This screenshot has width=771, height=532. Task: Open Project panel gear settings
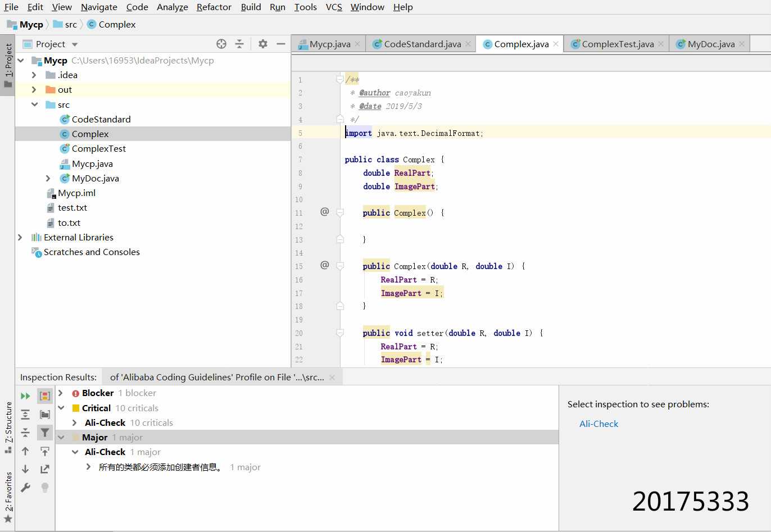click(262, 44)
